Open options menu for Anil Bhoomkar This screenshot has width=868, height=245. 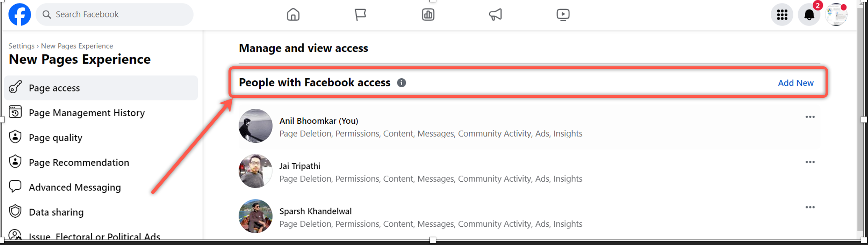[x=810, y=117]
